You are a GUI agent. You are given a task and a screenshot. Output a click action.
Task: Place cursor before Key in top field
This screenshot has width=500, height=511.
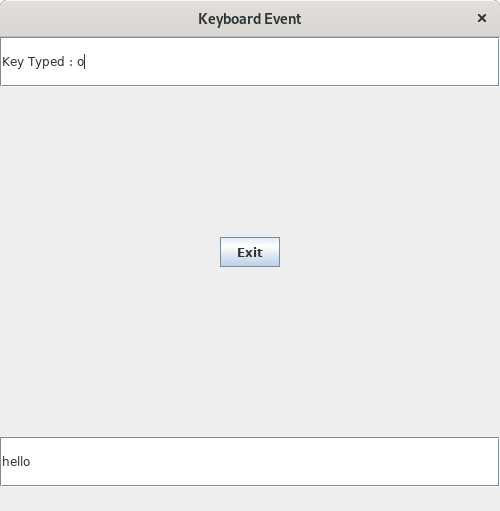click(x=2, y=62)
